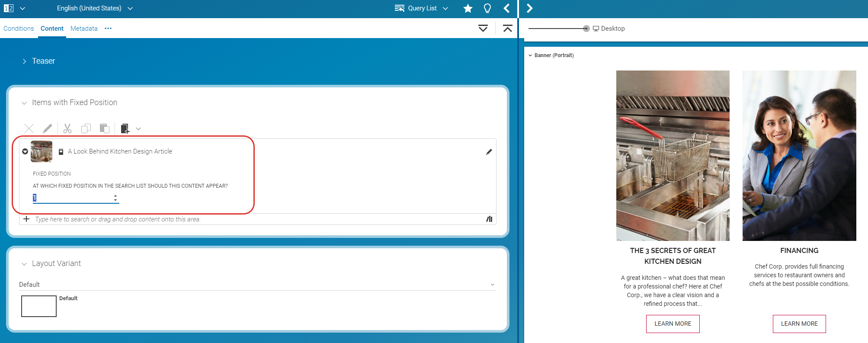Collapse the Kitchen Design Article item details
The width and height of the screenshot is (868, 343).
coord(25,151)
